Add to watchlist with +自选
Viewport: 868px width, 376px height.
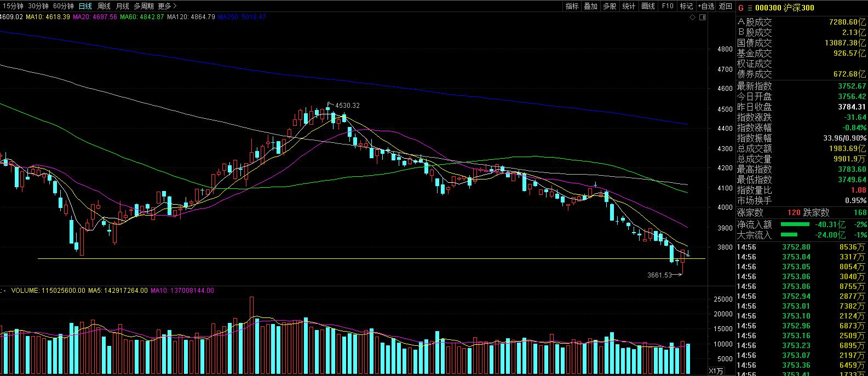pos(706,6)
